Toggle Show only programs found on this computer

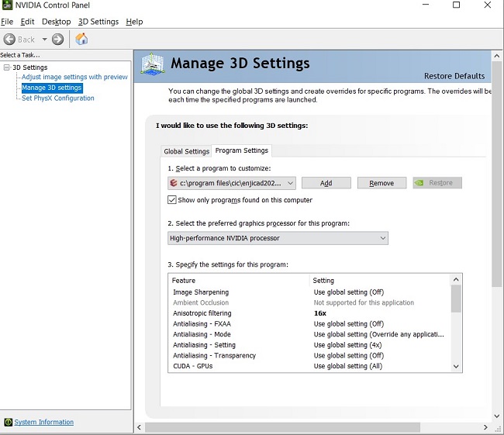point(172,199)
